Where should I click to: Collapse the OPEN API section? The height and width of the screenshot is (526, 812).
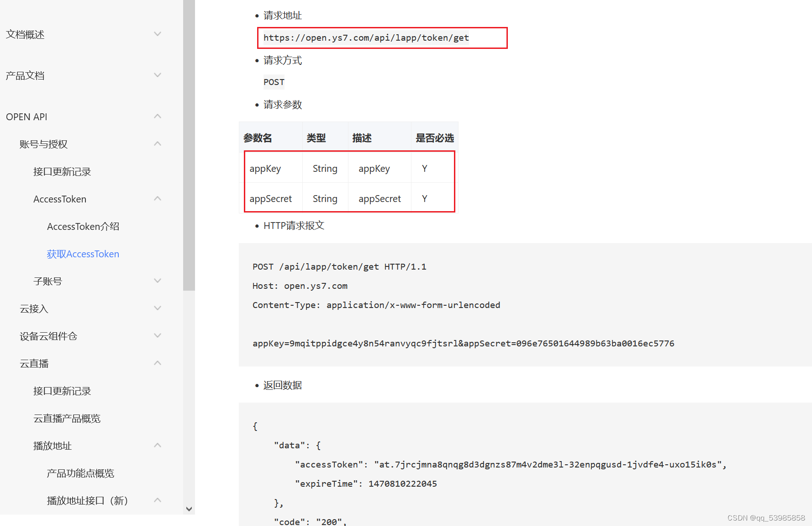click(158, 116)
